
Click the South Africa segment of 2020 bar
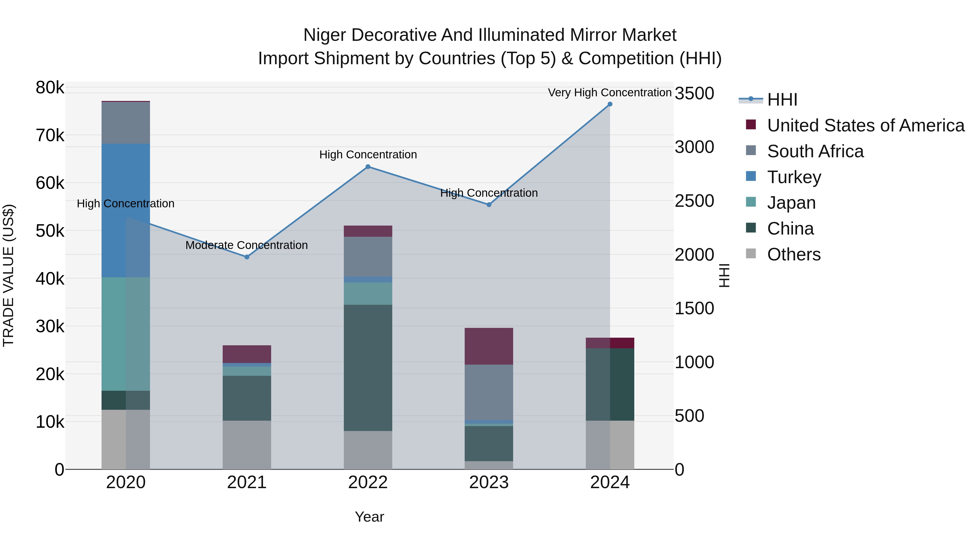pos(125,123)
